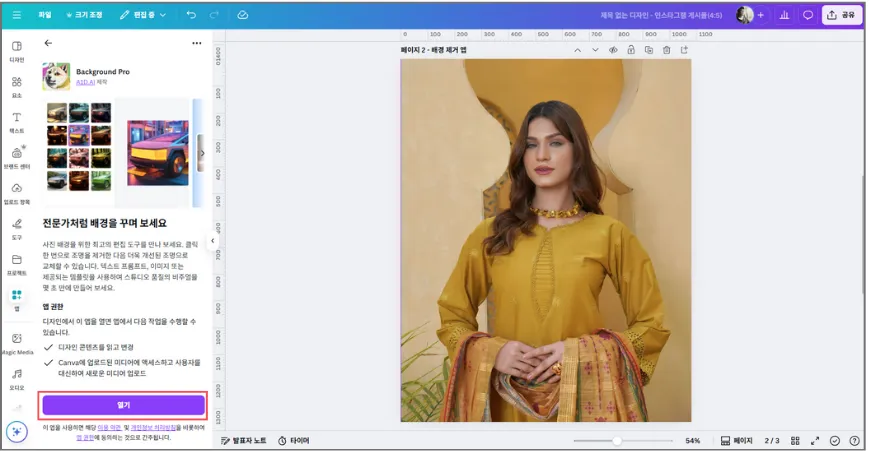Open the three-dots more options in the panel
Image resolution: width=870 pixels, height=451 pixels.
point(196,43)
